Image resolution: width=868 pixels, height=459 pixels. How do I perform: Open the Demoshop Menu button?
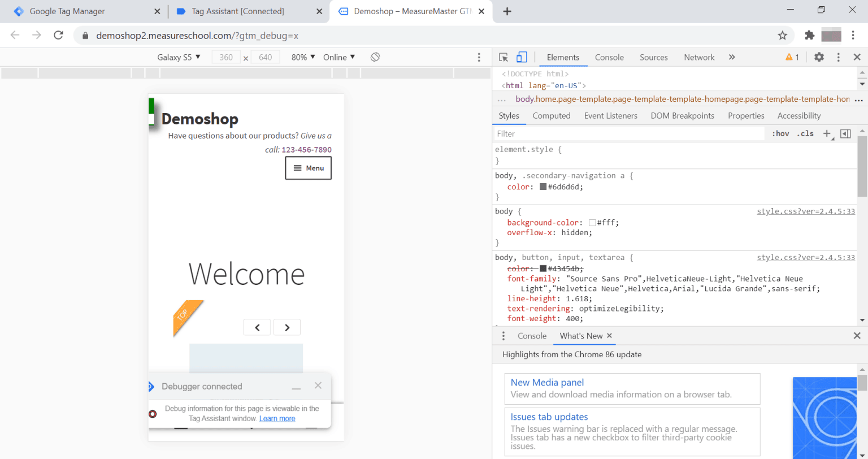308,168
